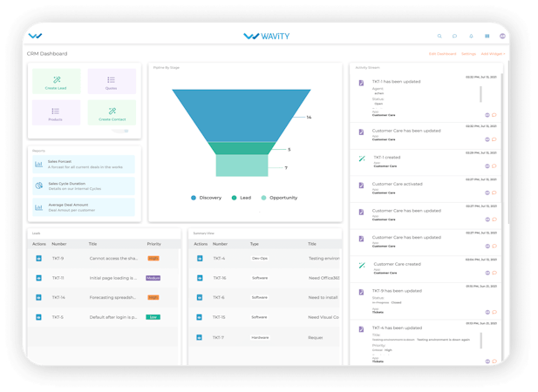The image size is (538, 392).
Task: Open the Sales Cycle Duration report
Action: (x=84, y=186)
